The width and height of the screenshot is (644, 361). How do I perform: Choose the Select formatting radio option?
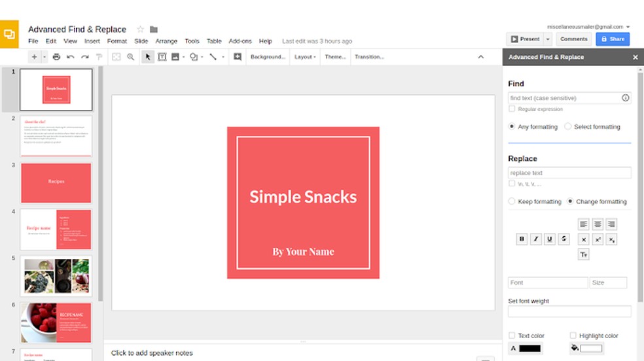click(x=567, y=126)
